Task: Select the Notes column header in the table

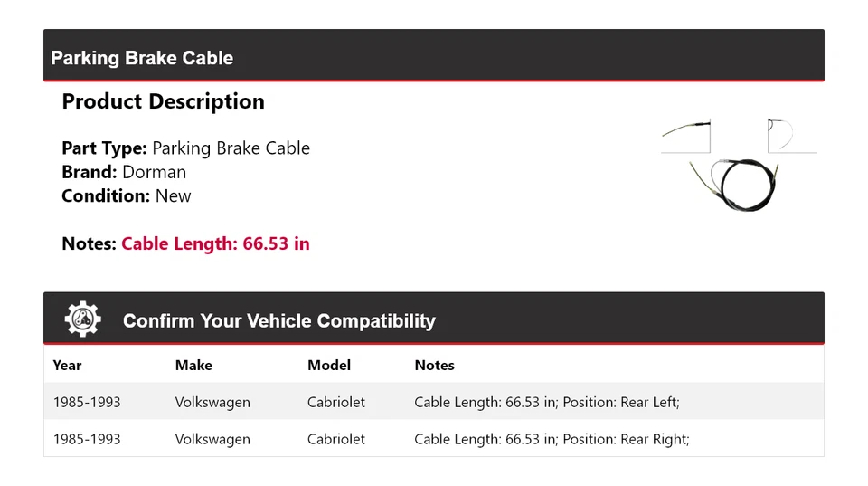Action: pyautogui.click(x=434, y=366)
